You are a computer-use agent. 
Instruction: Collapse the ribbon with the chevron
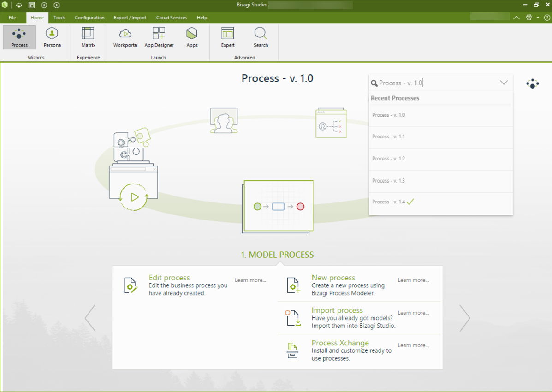[x=516, y=18]
